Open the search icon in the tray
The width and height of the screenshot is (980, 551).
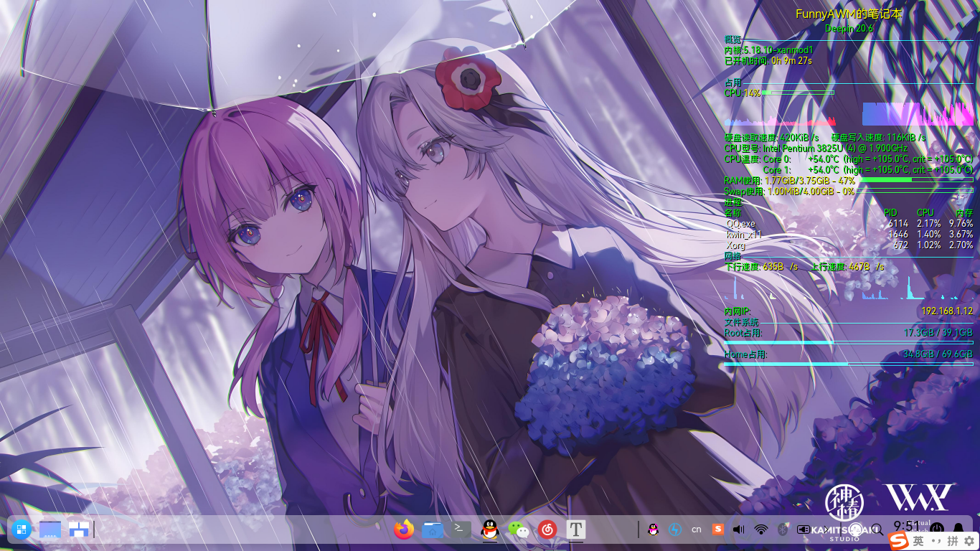pyautogui.click(x=877, y=529)
